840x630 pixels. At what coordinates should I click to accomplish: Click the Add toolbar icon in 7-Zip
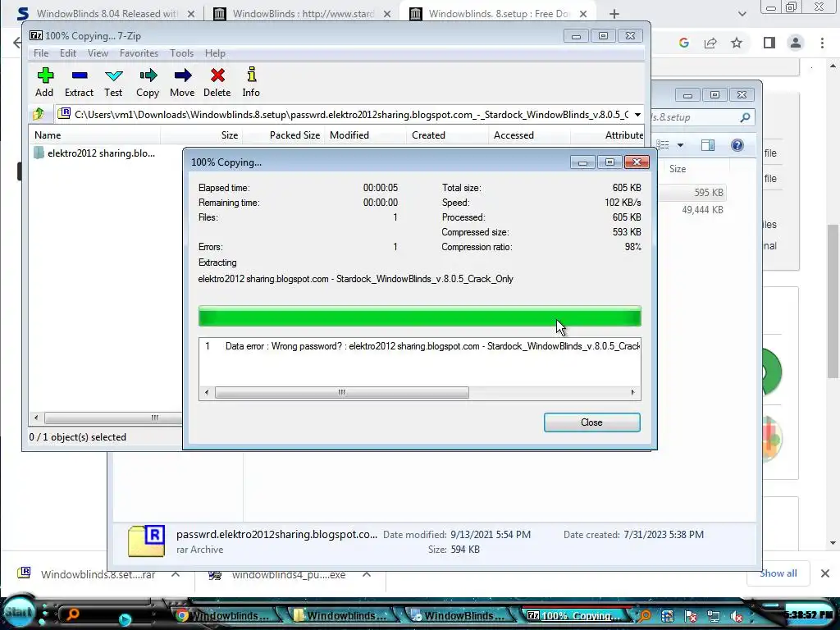click(x=45, y=81)
